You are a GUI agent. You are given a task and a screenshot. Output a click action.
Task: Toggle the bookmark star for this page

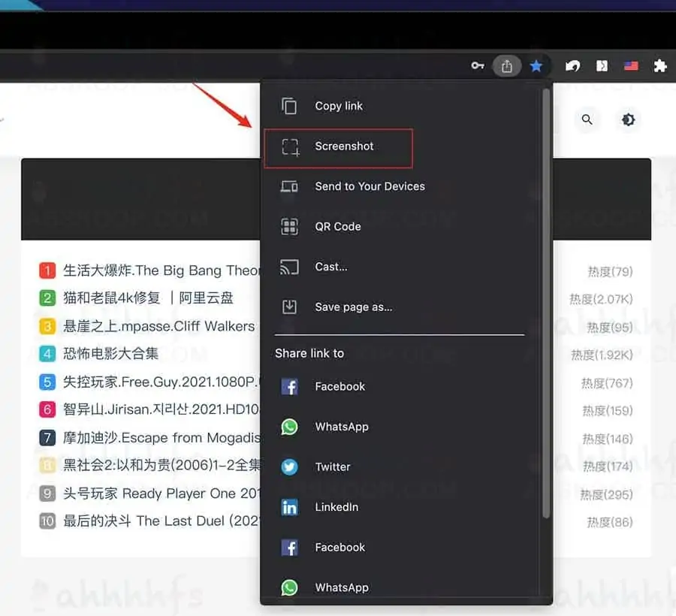coord(537,66)
